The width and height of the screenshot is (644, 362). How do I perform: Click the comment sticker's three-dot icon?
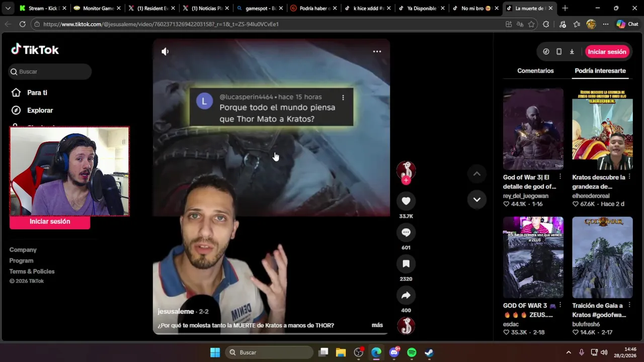[343, 98]
